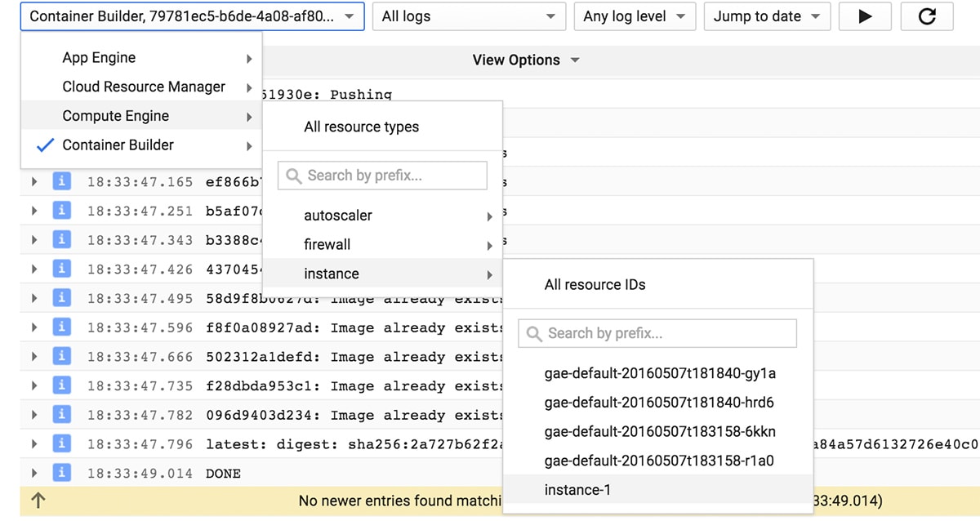Image resolution: width=980 pixels, height=521 pixels.
Task: Click the info severity icon for 18:33:47.735
Action: coord(60,385)
